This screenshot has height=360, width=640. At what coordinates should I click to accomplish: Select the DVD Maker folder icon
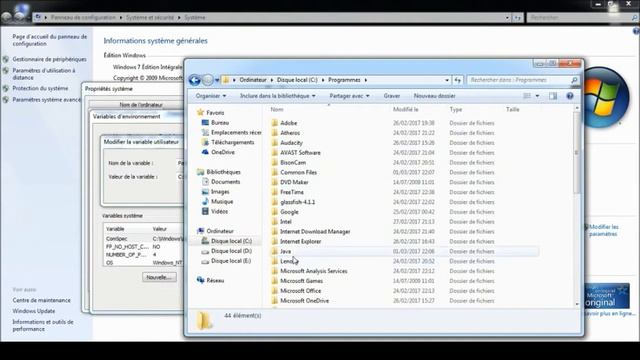point(275,182)
